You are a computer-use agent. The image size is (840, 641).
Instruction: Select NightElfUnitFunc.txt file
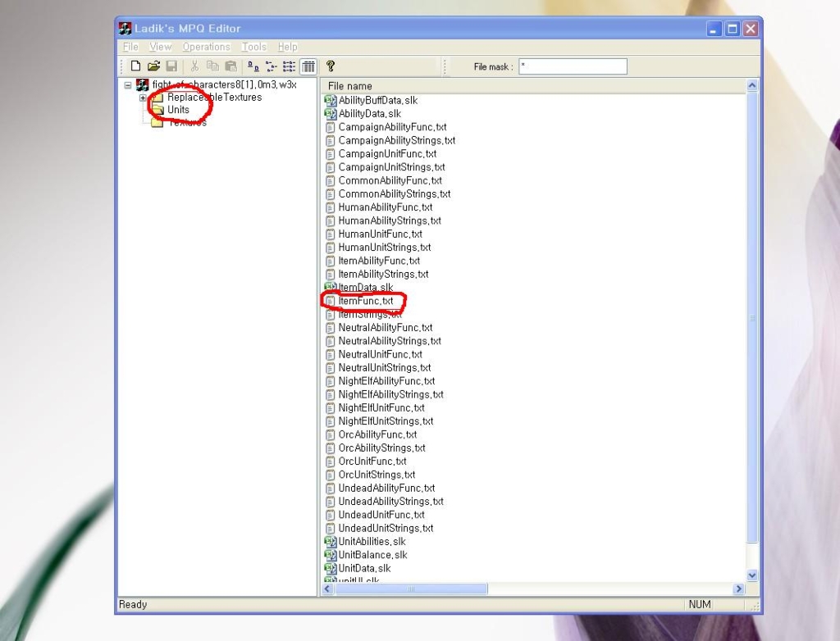381,408
